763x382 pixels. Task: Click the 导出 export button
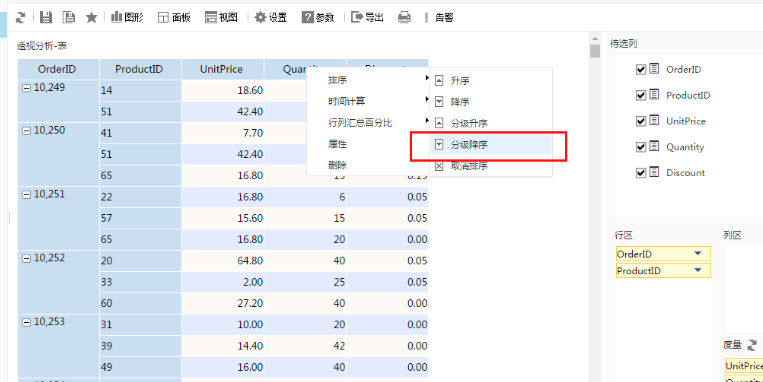pos(367,18)
